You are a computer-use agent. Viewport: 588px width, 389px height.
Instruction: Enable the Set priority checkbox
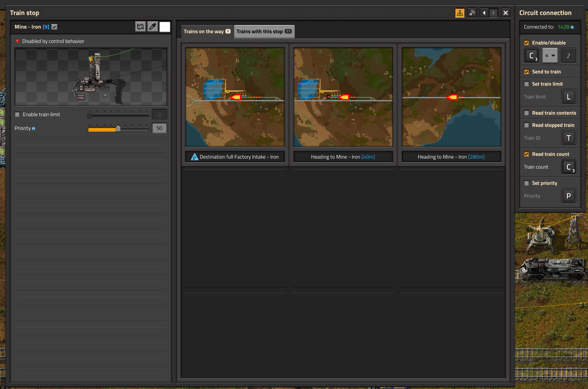(527, 183)
